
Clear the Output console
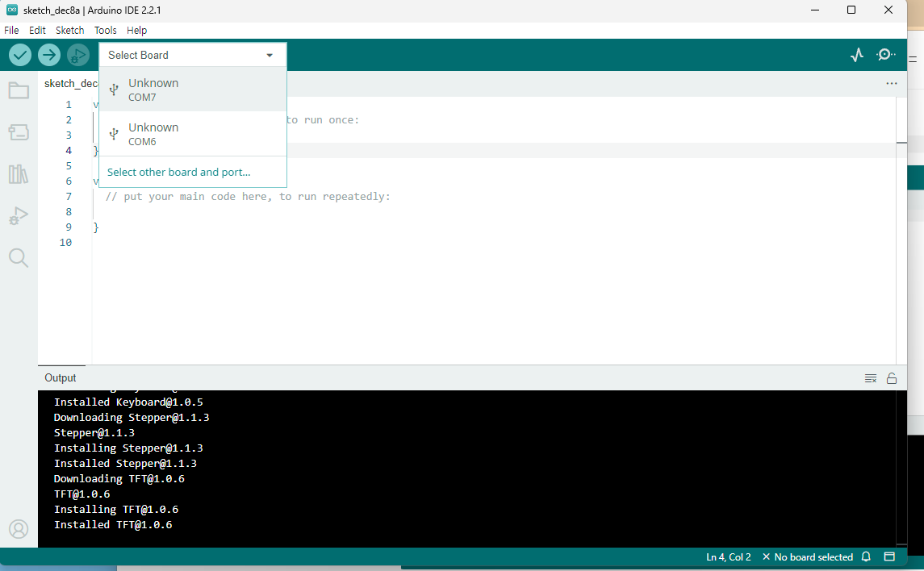click(x=871, y=378)
